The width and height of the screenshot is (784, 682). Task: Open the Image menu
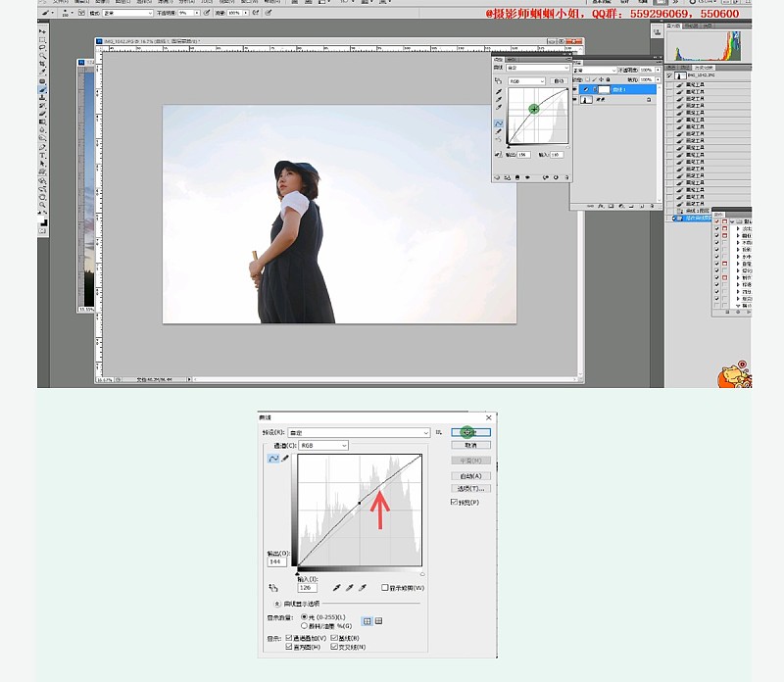pyautogui.click(x=102, y=2)
